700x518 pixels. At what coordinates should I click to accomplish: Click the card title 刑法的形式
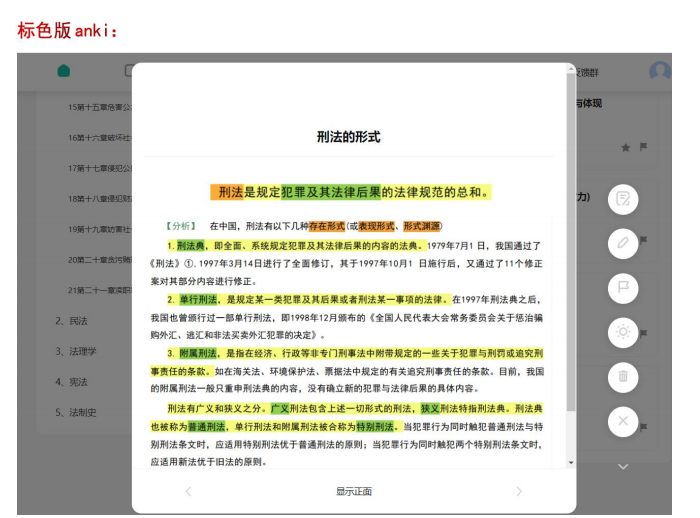pyautogui.click(x=349, y=137)
